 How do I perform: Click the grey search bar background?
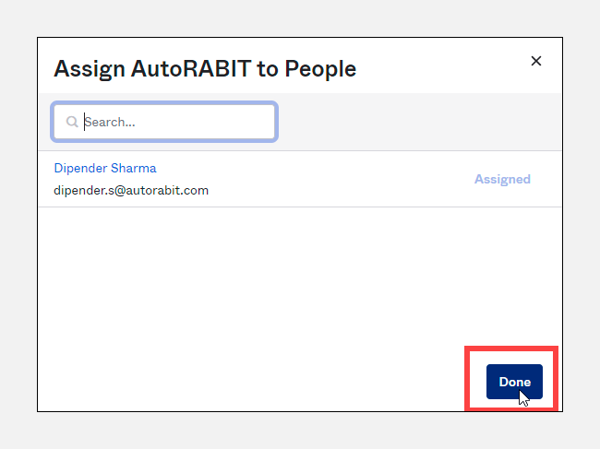coord(420,122)
